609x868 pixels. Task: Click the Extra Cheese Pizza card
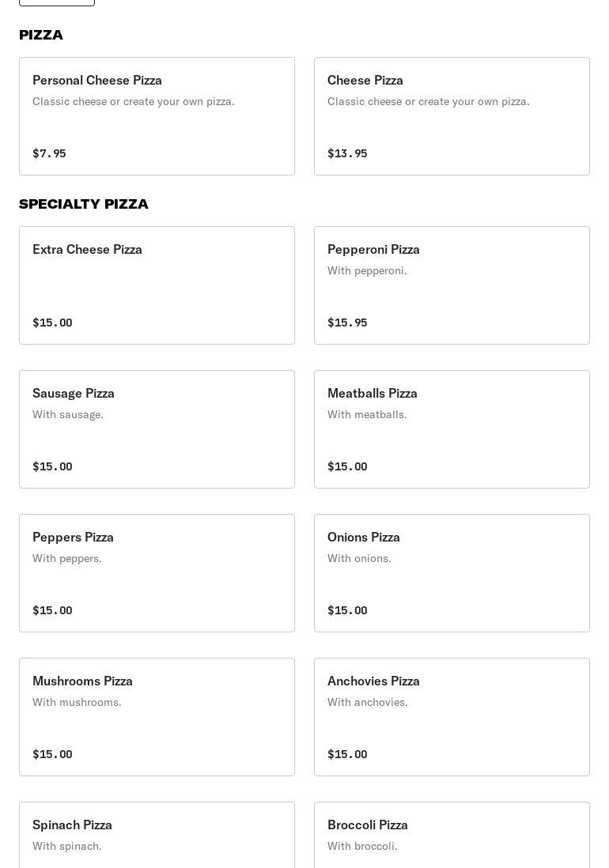pyautogui.click(x=157, y=285)
